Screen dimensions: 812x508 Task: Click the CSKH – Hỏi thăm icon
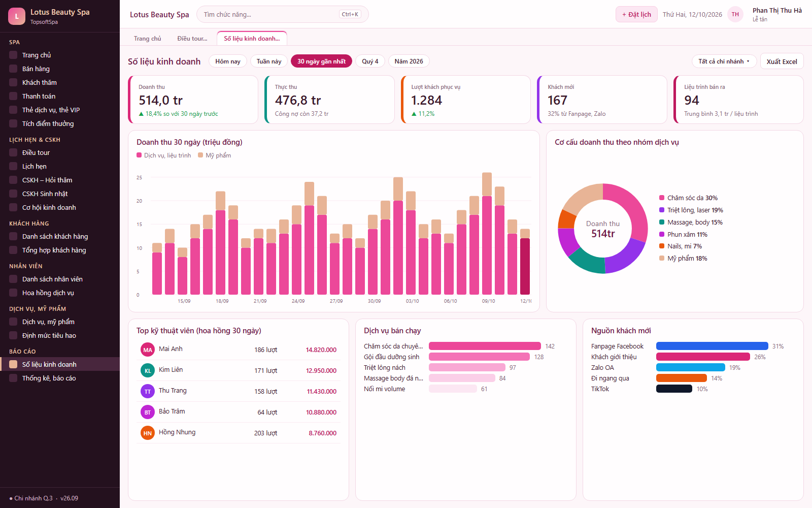[13, 180]
